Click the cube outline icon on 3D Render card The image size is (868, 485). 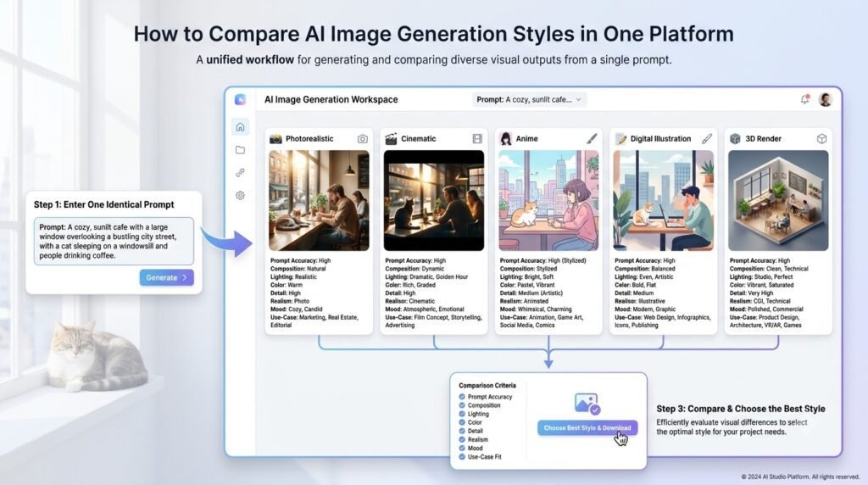click(x=821, y=139)
